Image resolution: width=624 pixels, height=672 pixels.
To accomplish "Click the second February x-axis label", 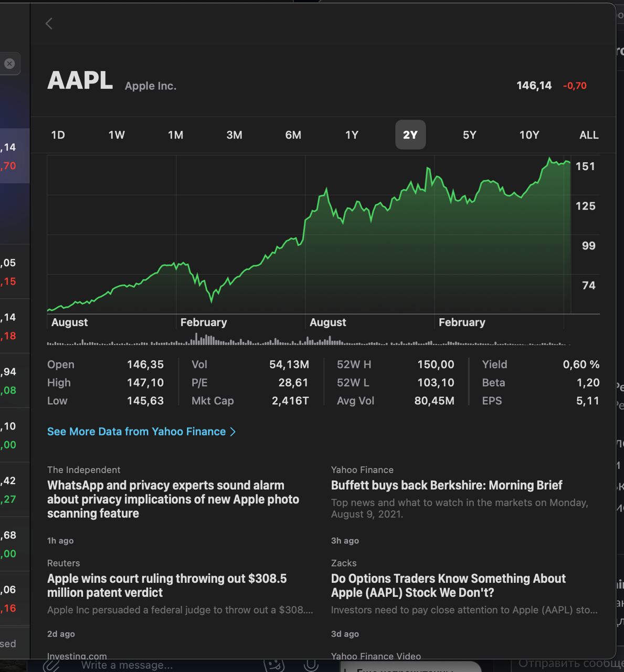I will [x=462, y=322].
